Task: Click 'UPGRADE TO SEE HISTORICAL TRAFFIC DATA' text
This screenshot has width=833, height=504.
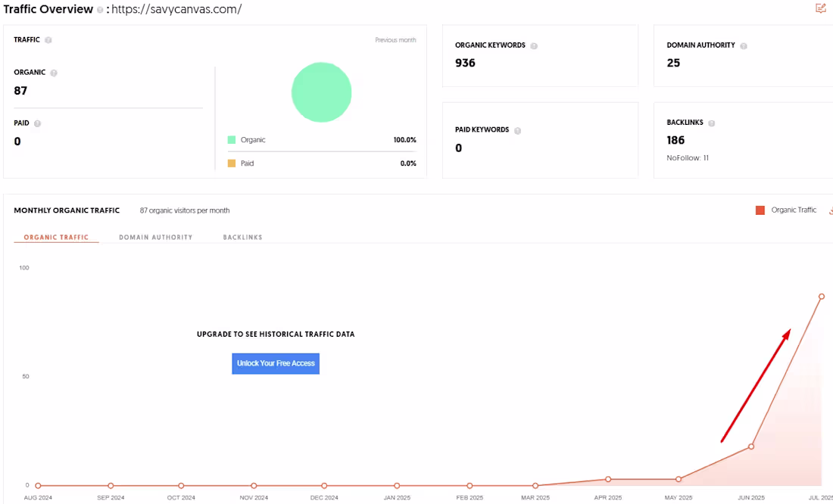Action: pos(276,334)
